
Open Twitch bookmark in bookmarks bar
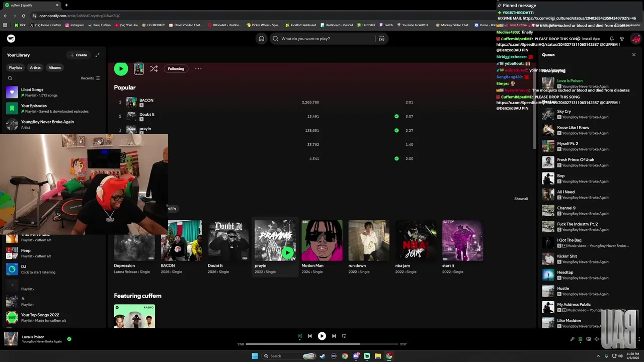[x=386, y=25]
